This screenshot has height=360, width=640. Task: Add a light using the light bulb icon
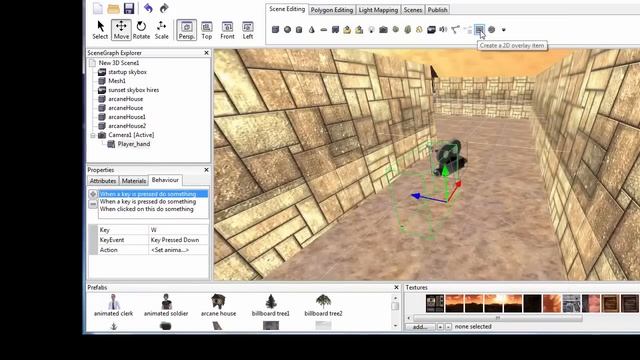[x=371, y=29]
